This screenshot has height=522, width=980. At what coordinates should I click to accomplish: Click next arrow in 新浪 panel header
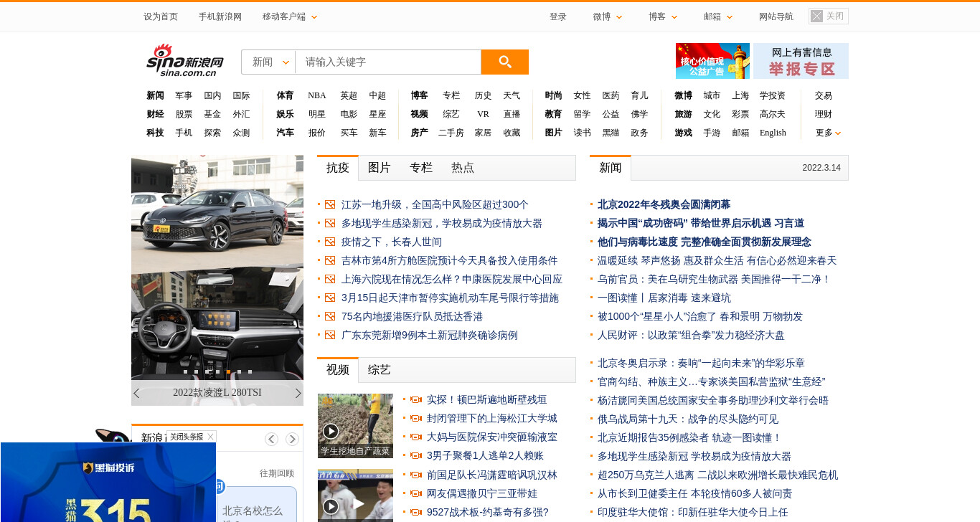pyautogui.click(x=292, y=439)
